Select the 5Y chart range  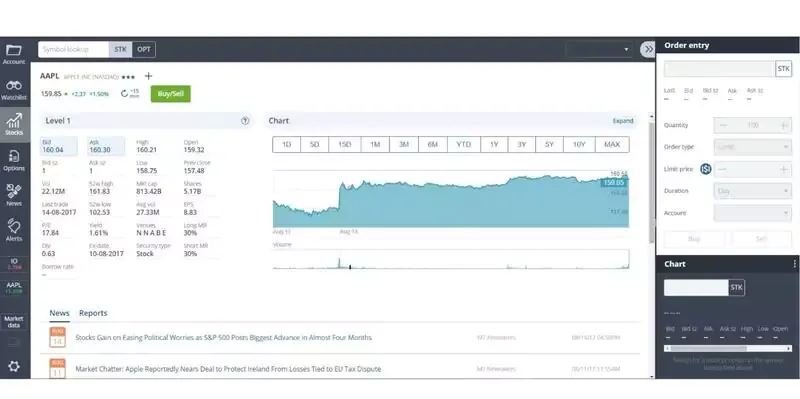[549, 144]
